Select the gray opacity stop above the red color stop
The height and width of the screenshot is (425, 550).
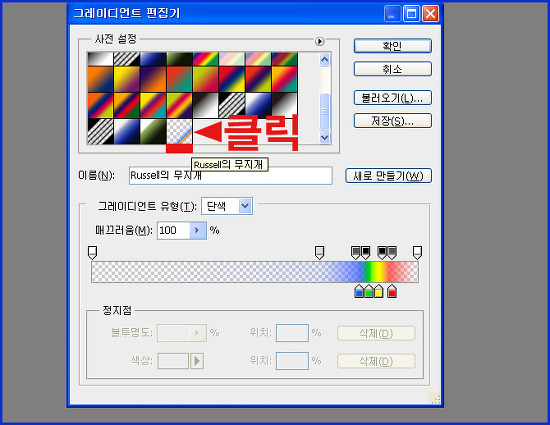[392, 252]
